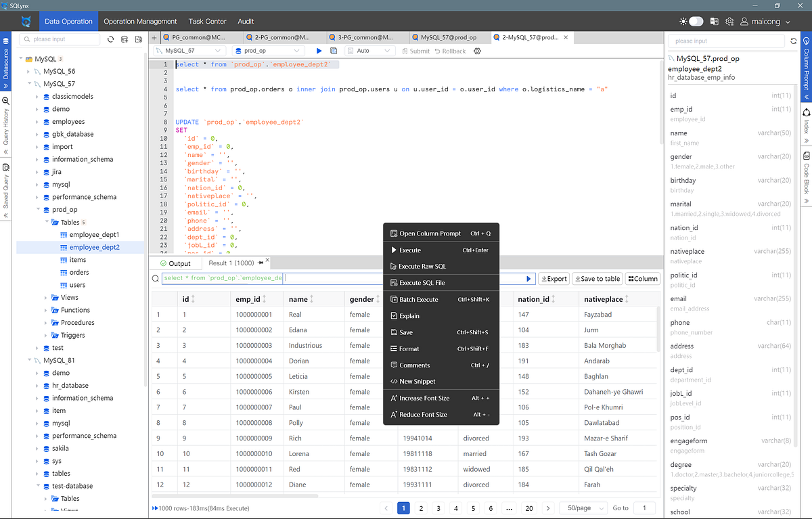Viewport: 812px width, 519px height.
Task: Open editor settings via the gear icon
Action: click(477, 51)
